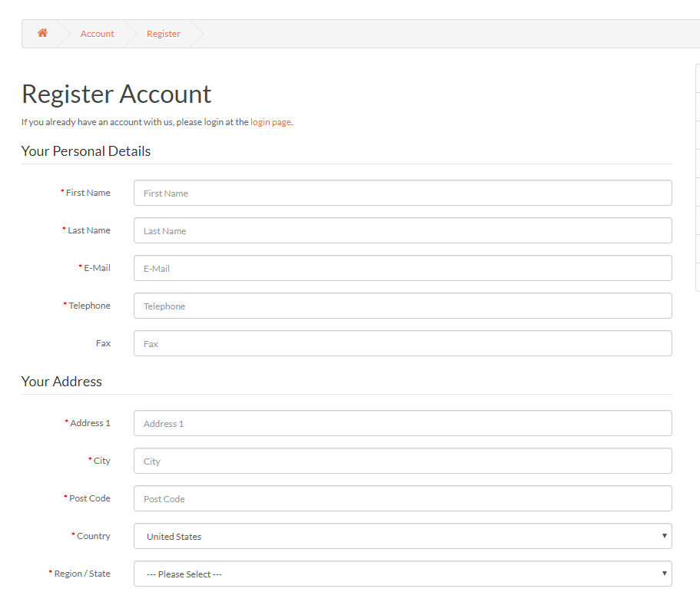Image resolution: width=700 pixels, height=602 pixels.
Task: Click the Your Personal Details heading
Action: [x=86, y=151]
